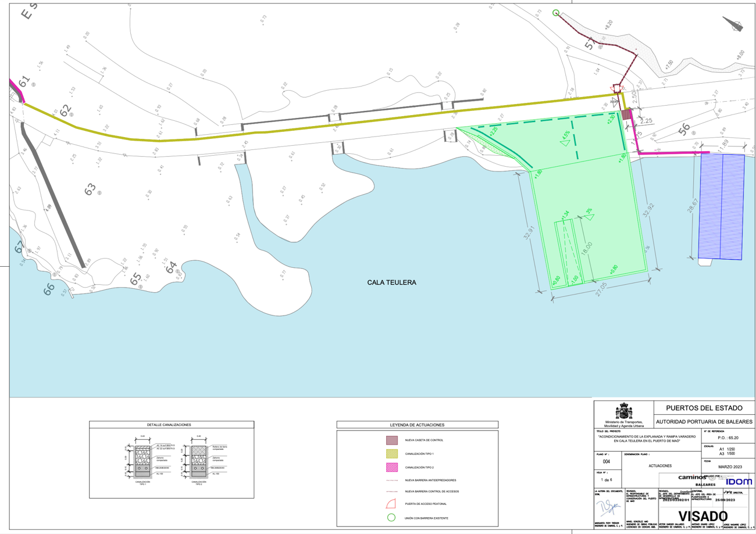This screenshot has width=756, height=534.
Task: Click the IDOM logo in title block
Action: click(739, 482)
